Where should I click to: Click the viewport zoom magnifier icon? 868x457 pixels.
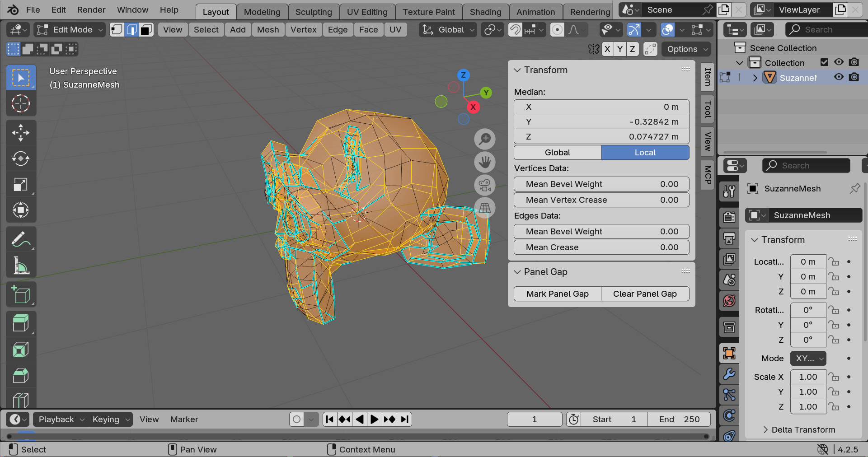click(484, 139)
